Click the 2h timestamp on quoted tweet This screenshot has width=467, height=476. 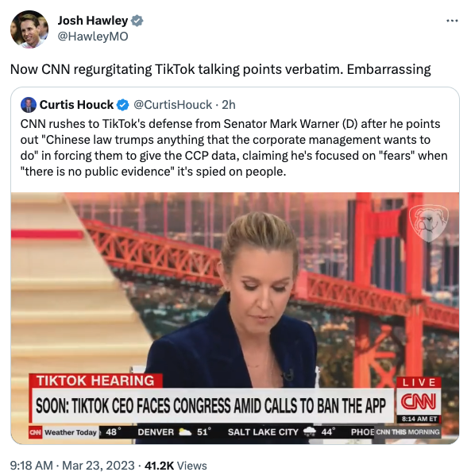(x=229, y=105)
